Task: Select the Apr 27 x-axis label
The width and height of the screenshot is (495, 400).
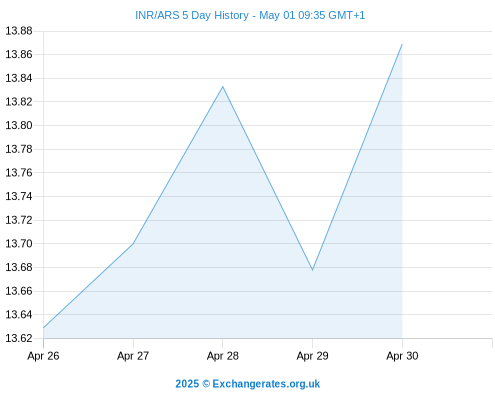Action: pos(133,356)
